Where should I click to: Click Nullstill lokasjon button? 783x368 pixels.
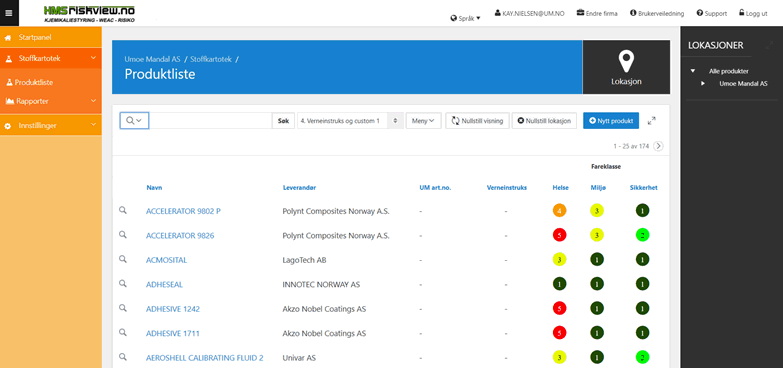tap(544, 121)
